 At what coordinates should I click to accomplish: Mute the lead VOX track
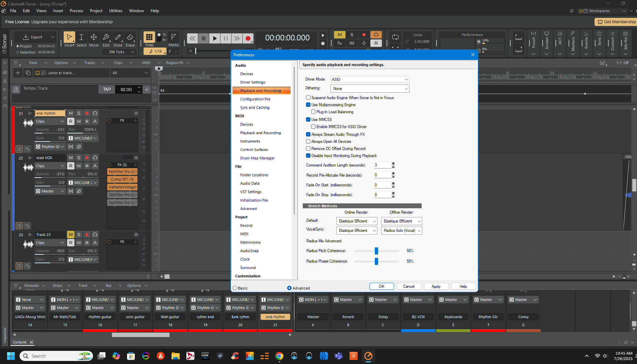(x=70, y=158)
